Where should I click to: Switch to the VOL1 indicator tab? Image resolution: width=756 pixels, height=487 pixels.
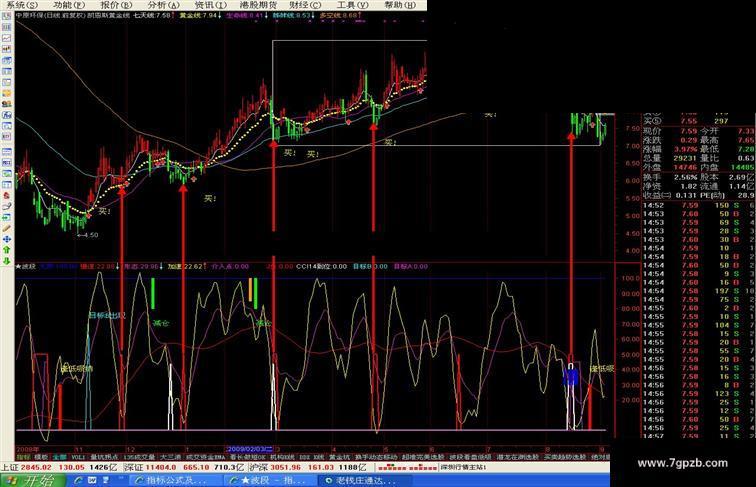[x=78, y=457]
